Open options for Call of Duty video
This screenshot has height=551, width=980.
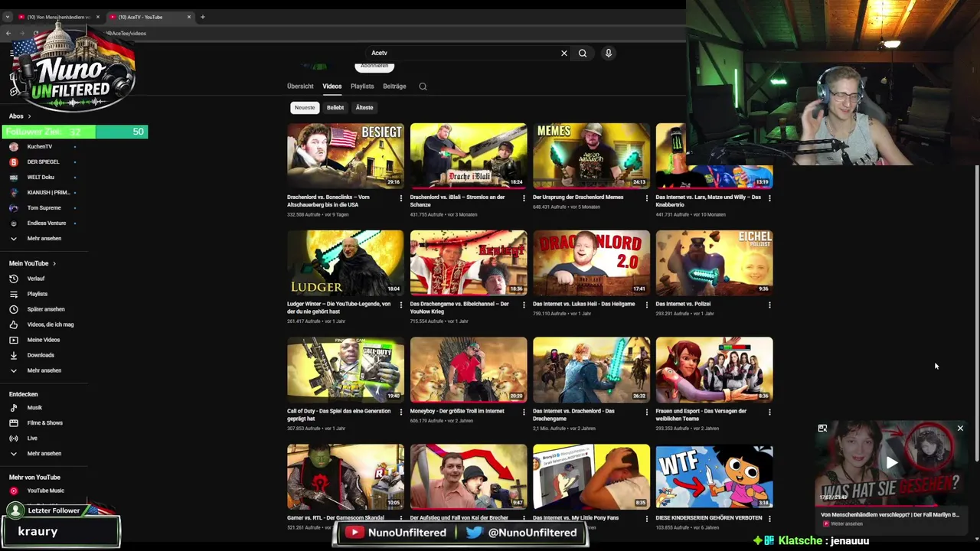click(x=400, y=412)
